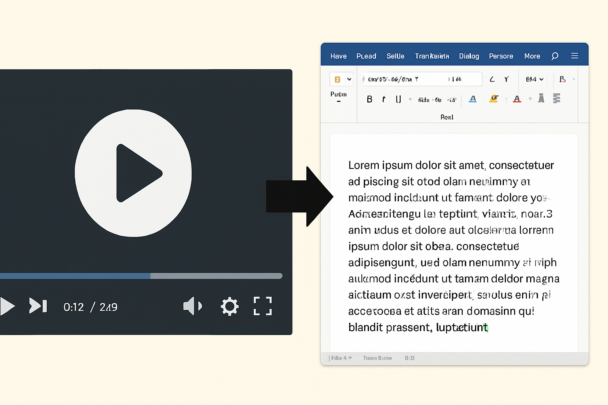The height and width of the screenshot is (405, 608).
Task: Open the search magnifier in editor
Action: click(555, 56)
